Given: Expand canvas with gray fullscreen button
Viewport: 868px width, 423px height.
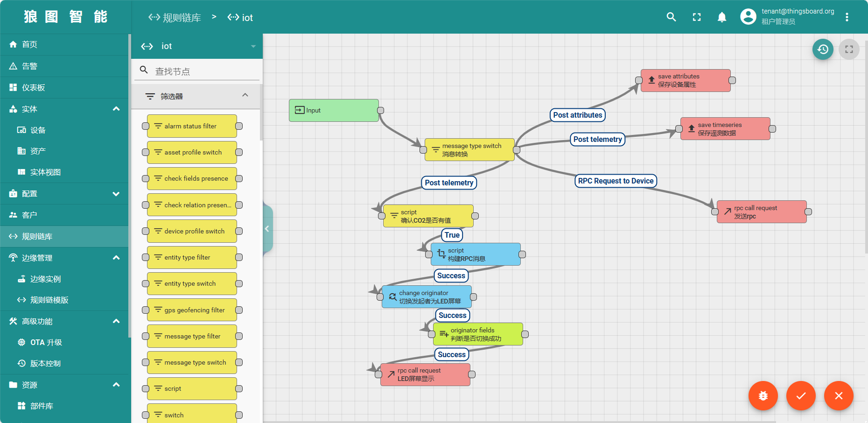Looking at the screenshot, I should 849,49.
